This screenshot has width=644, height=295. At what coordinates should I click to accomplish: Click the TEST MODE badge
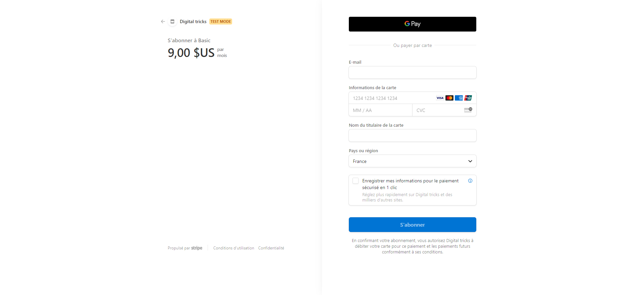click(220, 21)
